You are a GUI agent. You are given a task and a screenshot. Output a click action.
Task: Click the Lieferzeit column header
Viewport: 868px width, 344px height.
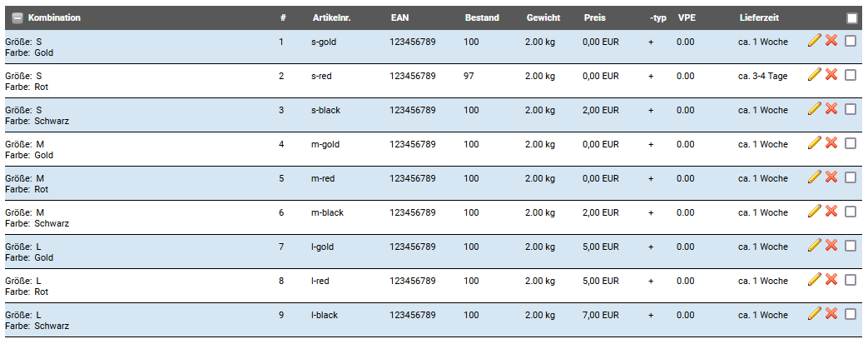click(x=759, y=17)
